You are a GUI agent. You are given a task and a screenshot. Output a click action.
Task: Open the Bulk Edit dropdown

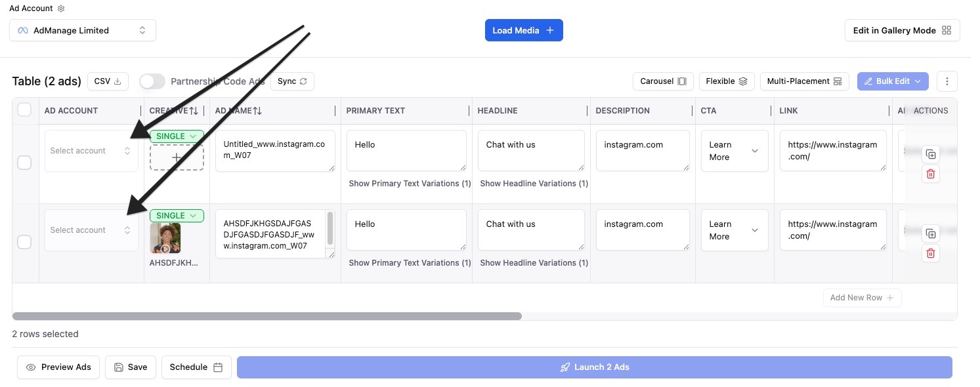click(x=893, y=81)
